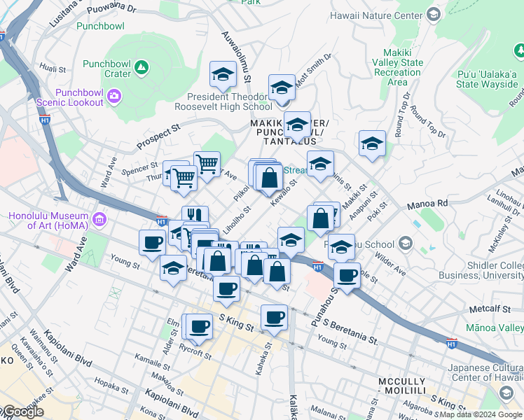Click the shopping bag marker left of Makiki St

tap(320, 218)
